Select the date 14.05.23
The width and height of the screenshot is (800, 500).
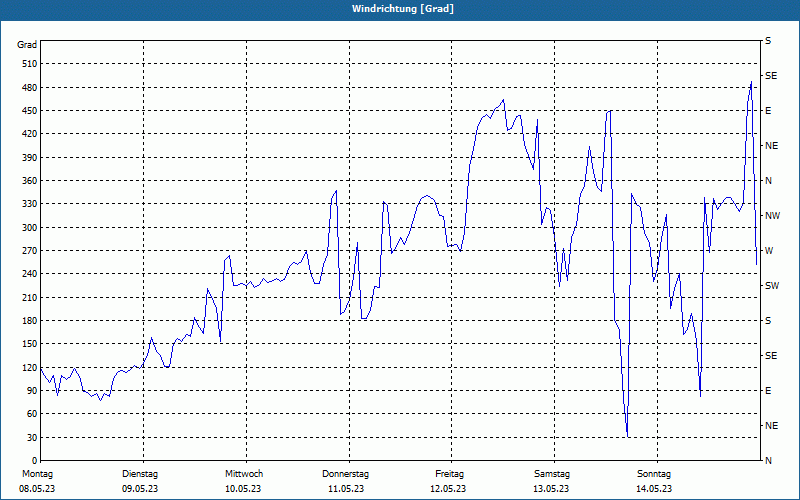tap(654, 489)
